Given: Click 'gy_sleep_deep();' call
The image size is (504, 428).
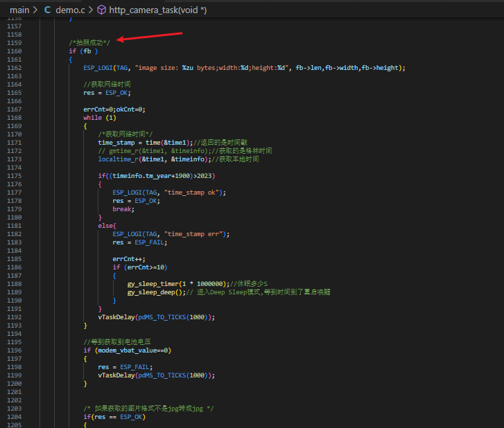Looking at the screenshot, I should click(x=157, y=292).
